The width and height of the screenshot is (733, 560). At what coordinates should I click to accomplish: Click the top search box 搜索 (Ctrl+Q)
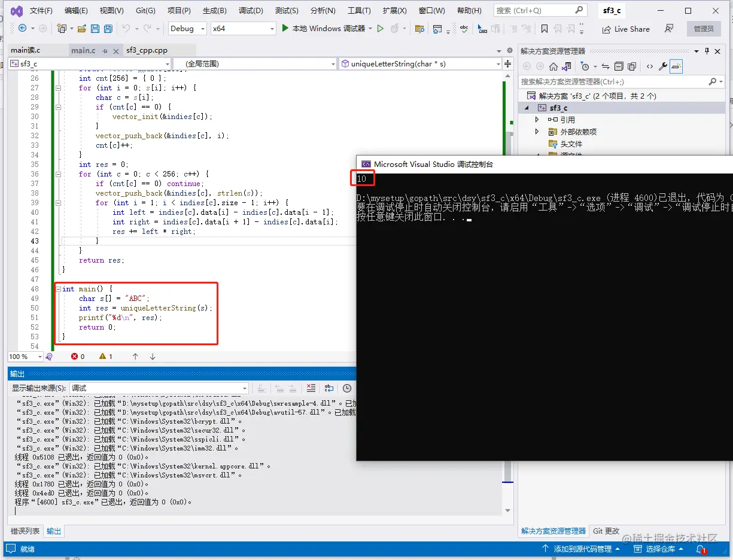pos(539,10)
